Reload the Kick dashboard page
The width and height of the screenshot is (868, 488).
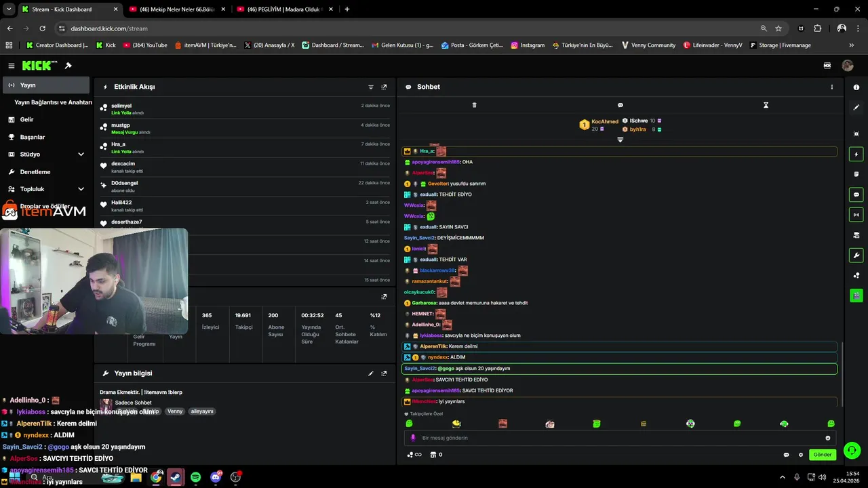42,28
